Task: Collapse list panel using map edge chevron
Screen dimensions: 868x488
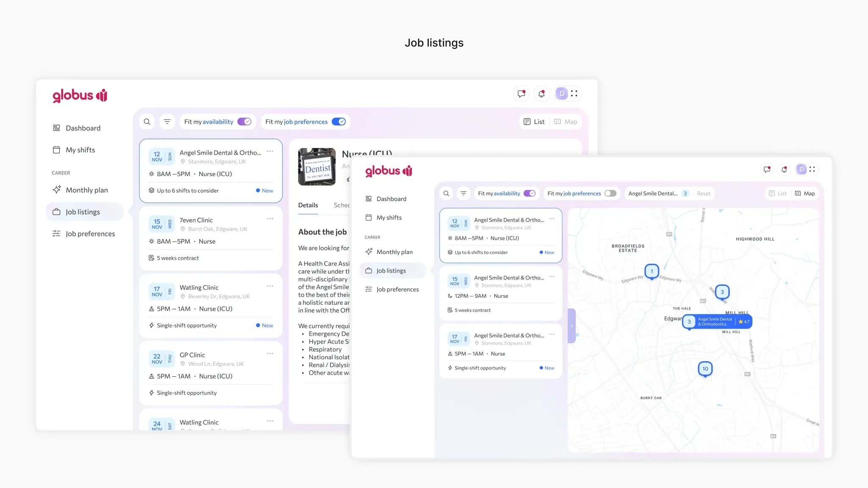Action: pos(571,326)
